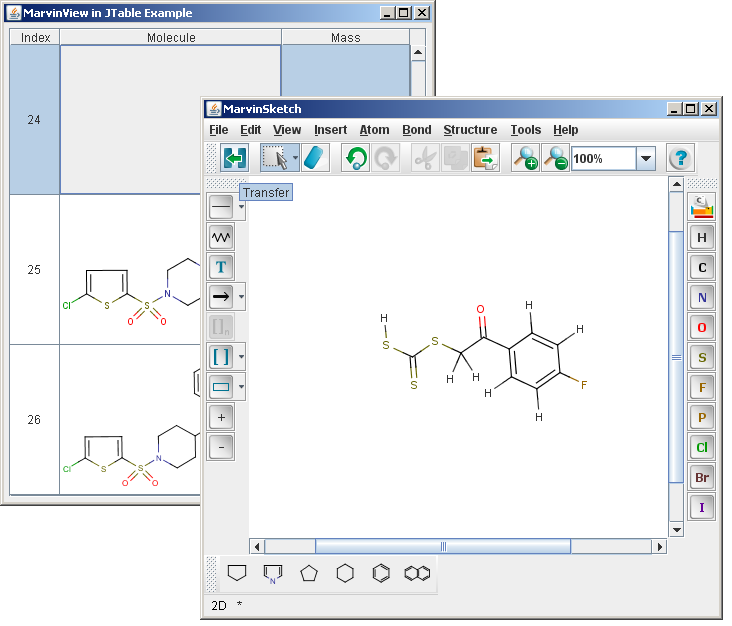The image size is (732, 626).
Task: Open the Help question mark icon
Action: 680,158
